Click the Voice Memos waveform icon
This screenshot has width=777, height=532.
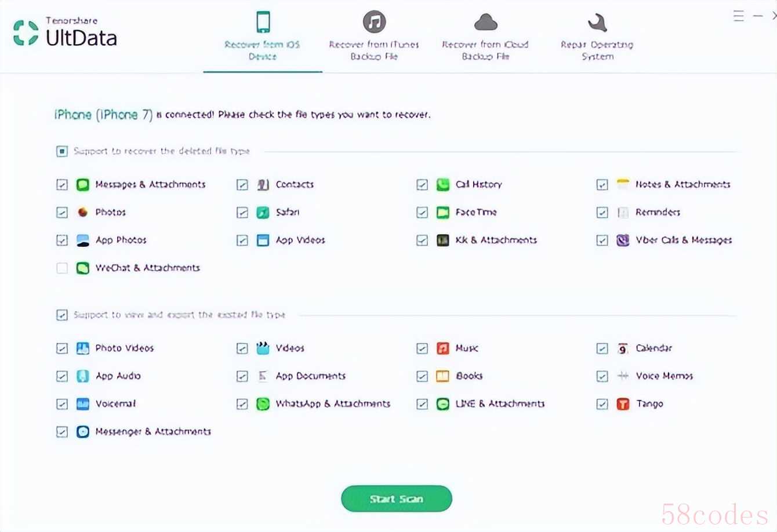click(x=623, y=376)
